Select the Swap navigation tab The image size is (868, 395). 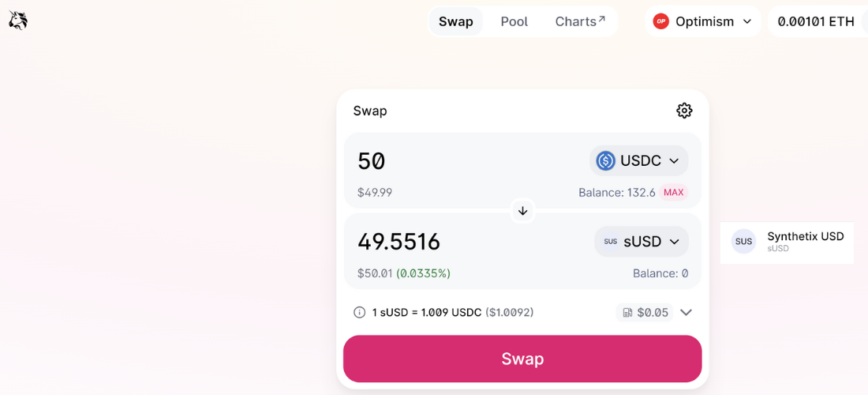pos(456,21)
